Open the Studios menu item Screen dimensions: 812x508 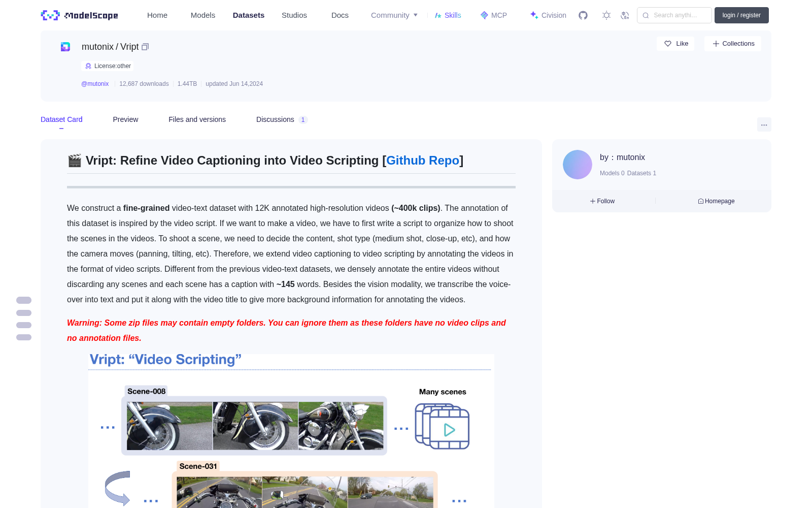click(x=294, y=15)
